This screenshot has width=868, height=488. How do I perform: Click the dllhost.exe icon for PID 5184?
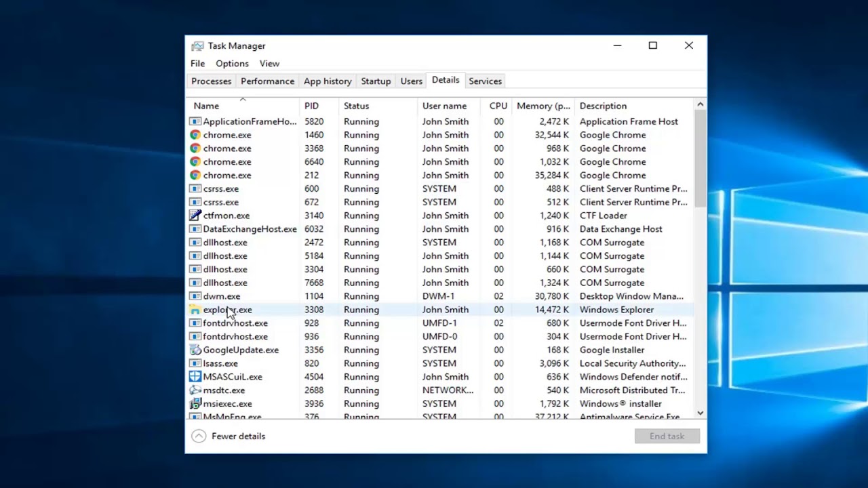[x=195, y=256]
